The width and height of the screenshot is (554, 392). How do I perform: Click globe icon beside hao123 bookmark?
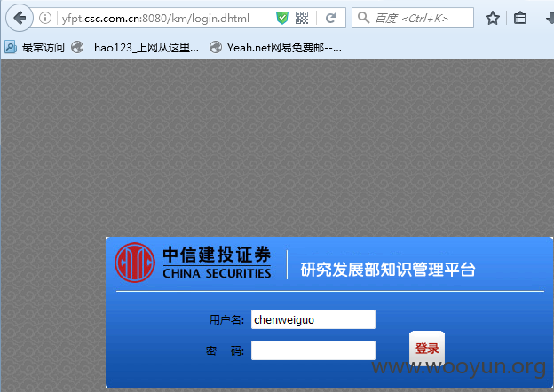tap(77, 47)
